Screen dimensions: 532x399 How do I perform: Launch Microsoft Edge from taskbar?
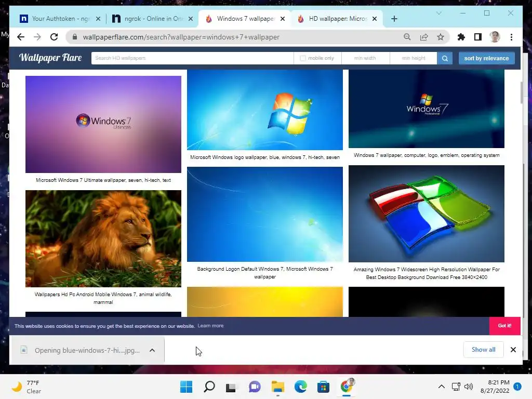[x=300, y=387]
